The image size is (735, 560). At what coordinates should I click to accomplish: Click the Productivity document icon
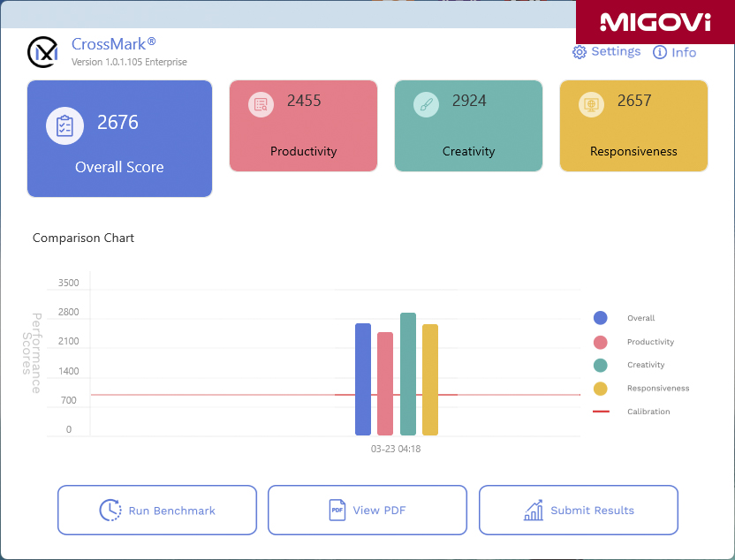pyautogui.click(x=261, y=104)
